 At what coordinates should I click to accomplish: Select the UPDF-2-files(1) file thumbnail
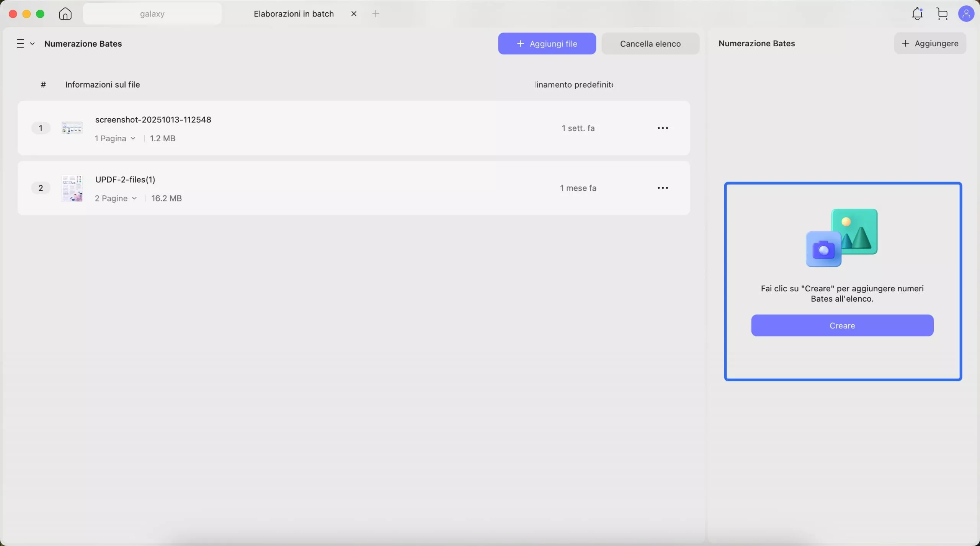[x=72, y=188]
